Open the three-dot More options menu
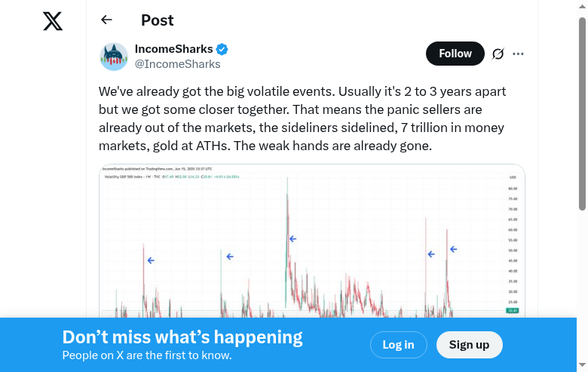 coord(518,54)
